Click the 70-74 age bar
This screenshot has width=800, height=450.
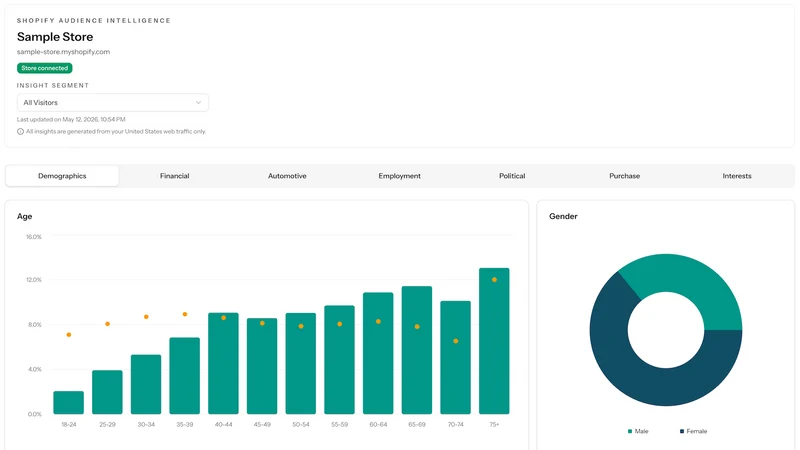click(x=456, y=357)
